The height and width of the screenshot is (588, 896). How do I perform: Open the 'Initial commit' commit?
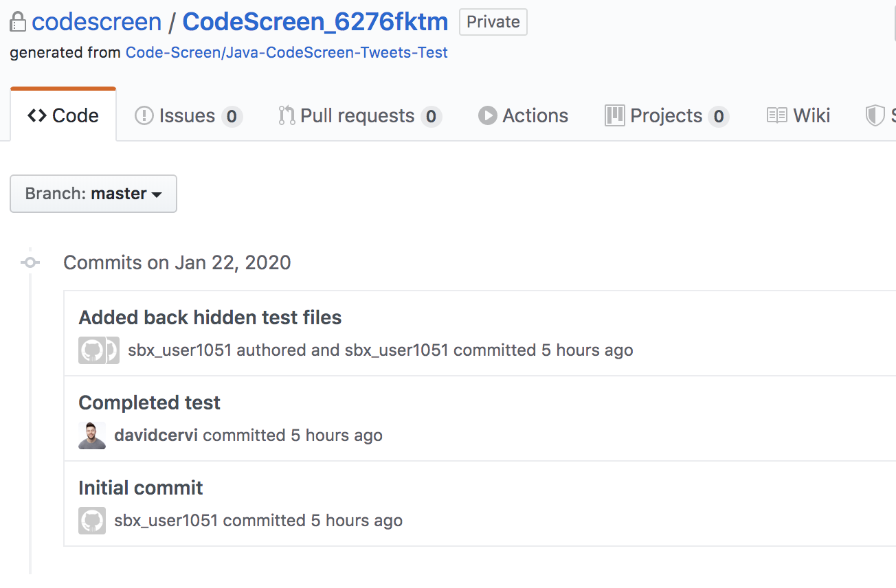pyautogui.click(x=141, y=488)
